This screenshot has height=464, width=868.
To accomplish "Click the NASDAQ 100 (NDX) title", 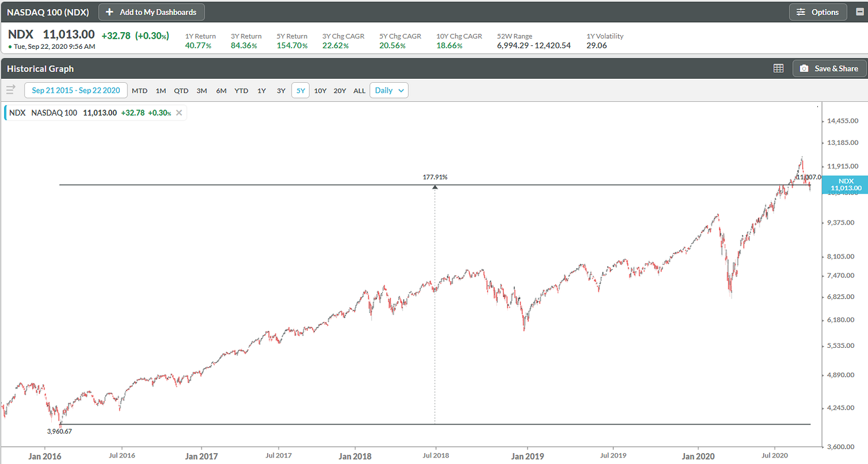I will click(48, 12).
